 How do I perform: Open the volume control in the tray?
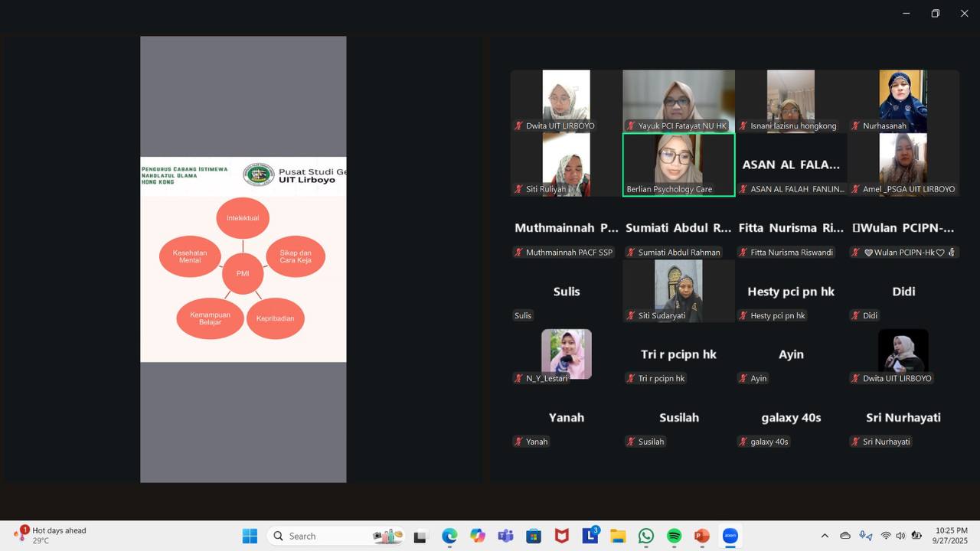[x=900, y=536]
